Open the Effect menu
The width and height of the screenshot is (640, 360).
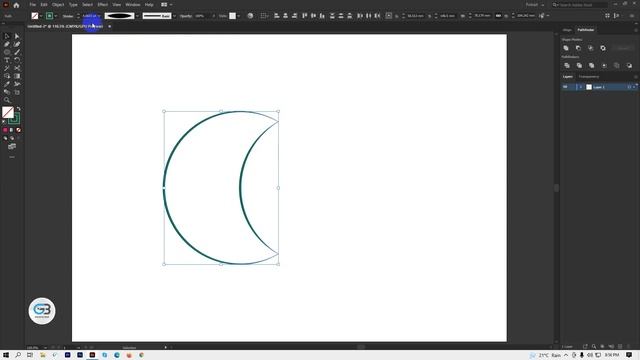pos(102,5)
